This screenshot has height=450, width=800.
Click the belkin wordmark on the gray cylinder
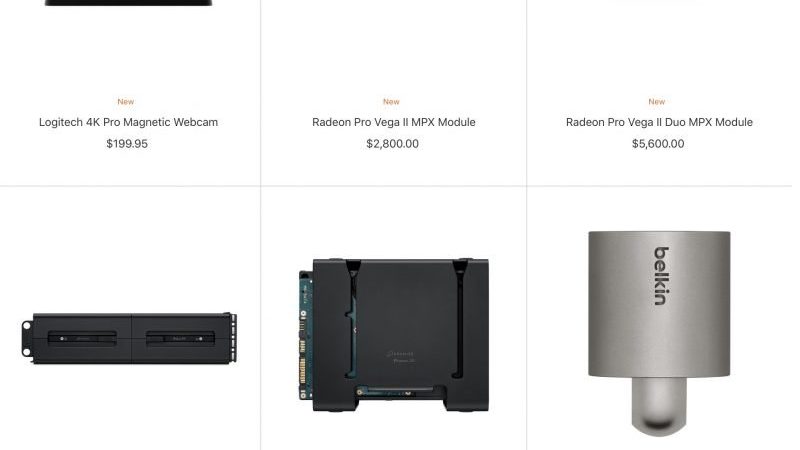pyautogui.click(x=662, y=276)
